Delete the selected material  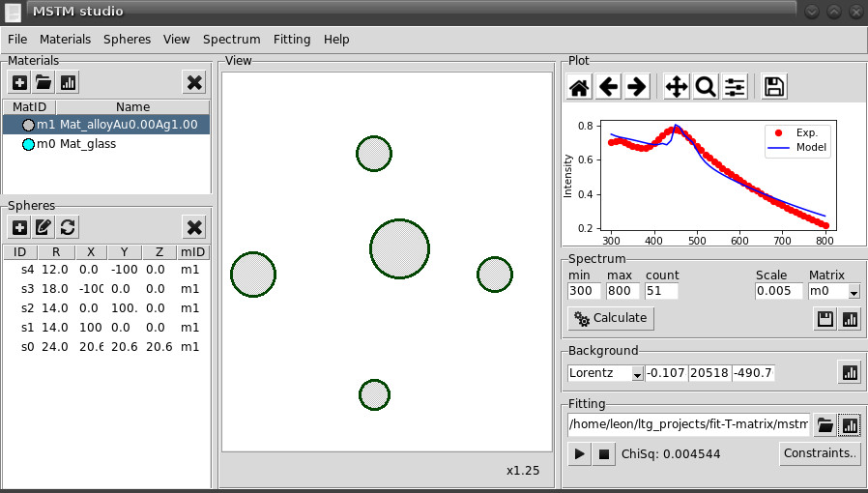pos(194,83)
